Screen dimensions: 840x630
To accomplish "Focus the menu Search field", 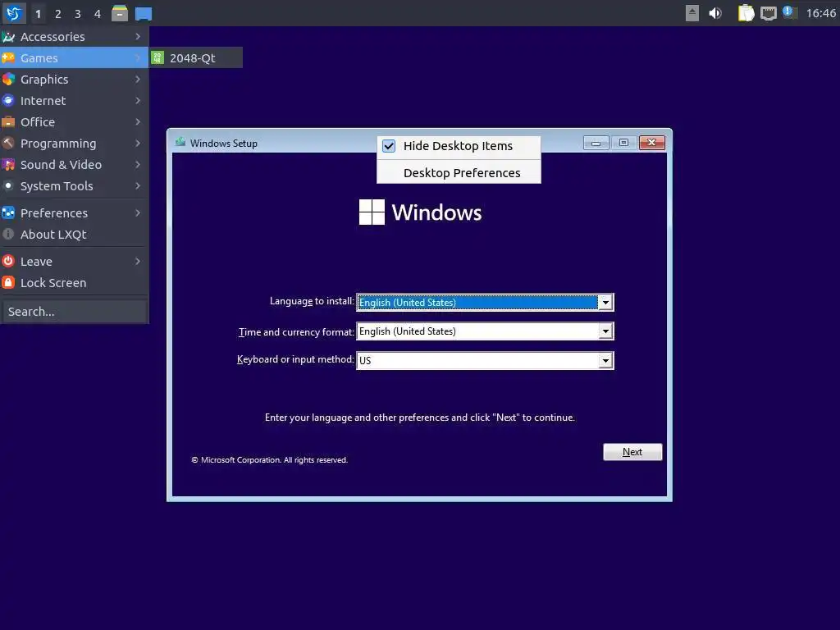I will point(74,311).
